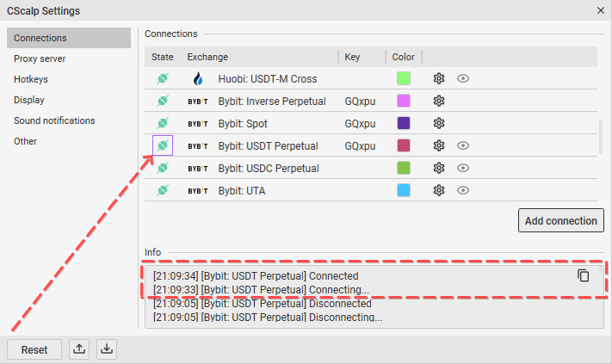Click Bybit logo in Inverse Perpetual row
Viewport: 612px width, 364px height.
coord(198,102)
